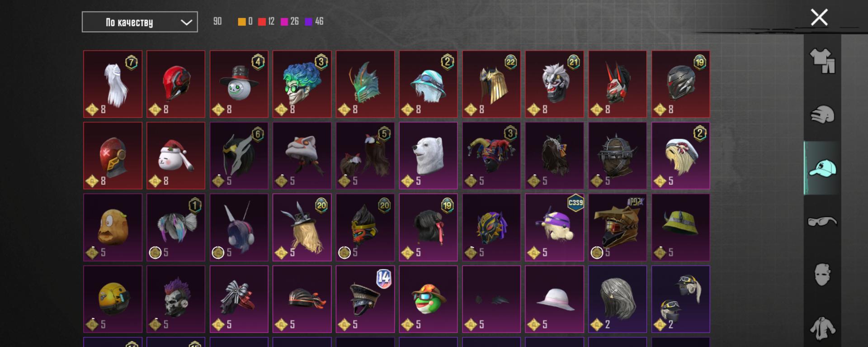
Task: Choose the Santa bunny hat item
Action: (176, 156)
